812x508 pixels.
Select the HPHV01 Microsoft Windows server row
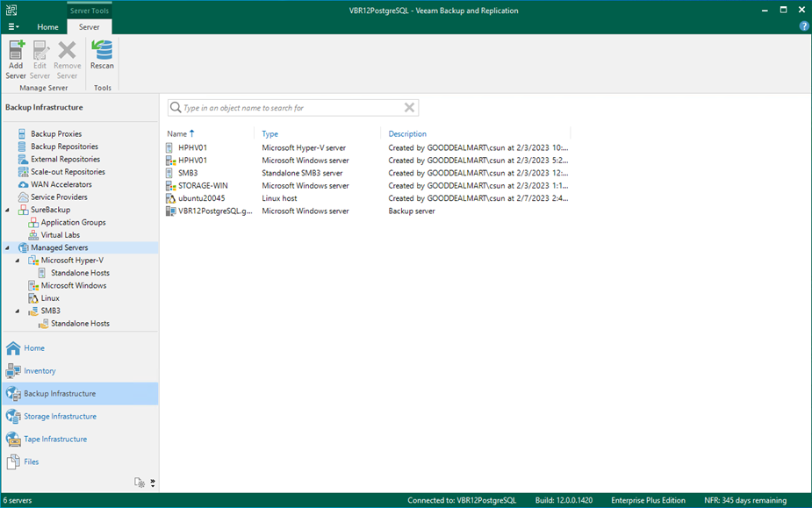[368, 161]
